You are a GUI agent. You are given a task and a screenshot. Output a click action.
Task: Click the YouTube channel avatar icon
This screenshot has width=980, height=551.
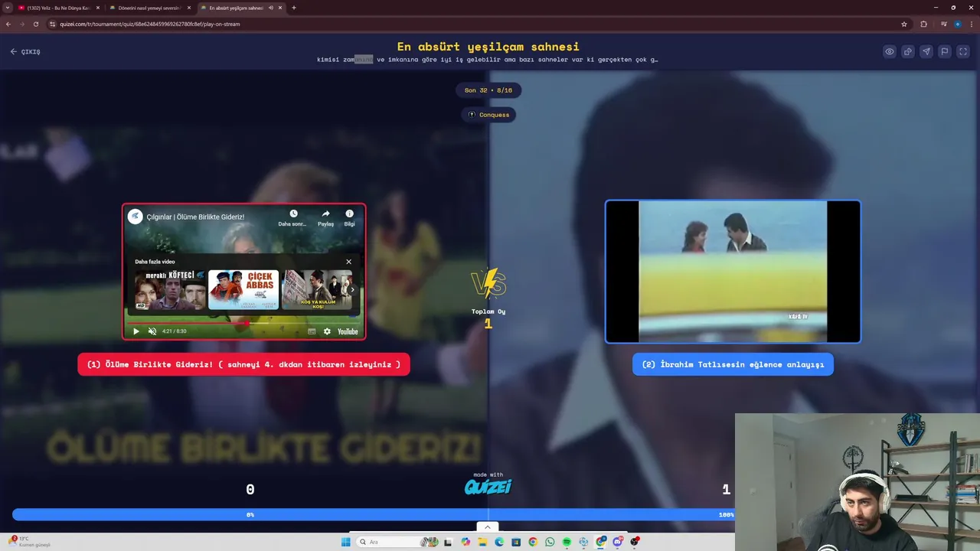pyautogui.click(x=136, y=217)
